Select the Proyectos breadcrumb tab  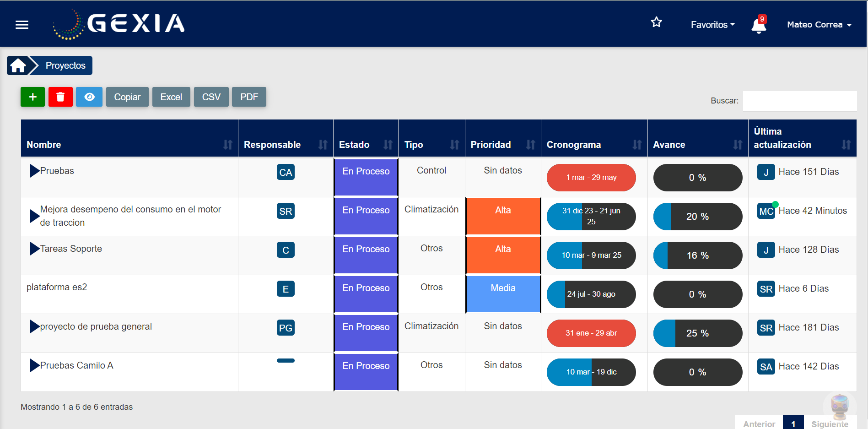coord(65,65)
